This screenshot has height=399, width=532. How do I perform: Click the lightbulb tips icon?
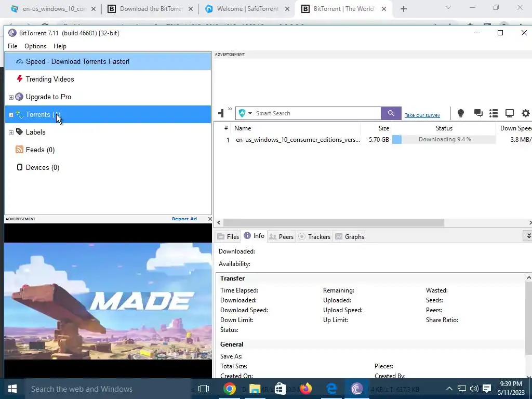460,113
